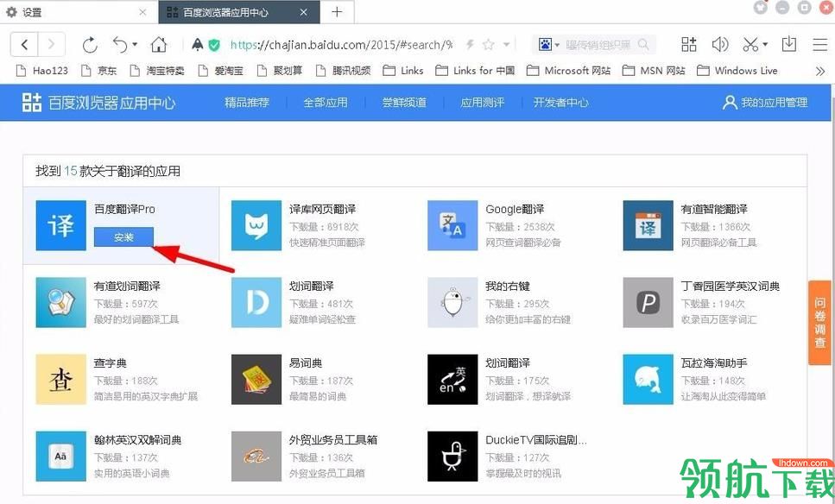Screen dimensions: 835x504
Task: Open the 精品推荐 nav item
Action: tap(247, 103)
